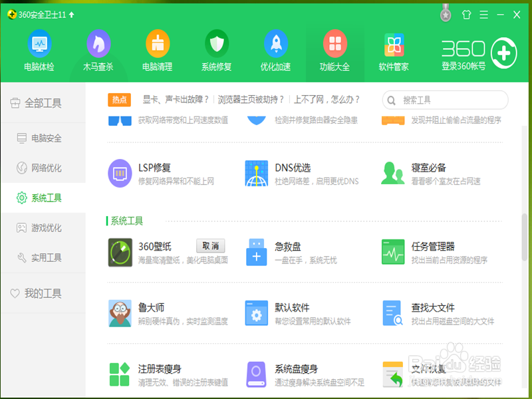The width and height of the screenshot is (532, 399).
Task: Open 功能大全 grid icon
Action: 335,43
